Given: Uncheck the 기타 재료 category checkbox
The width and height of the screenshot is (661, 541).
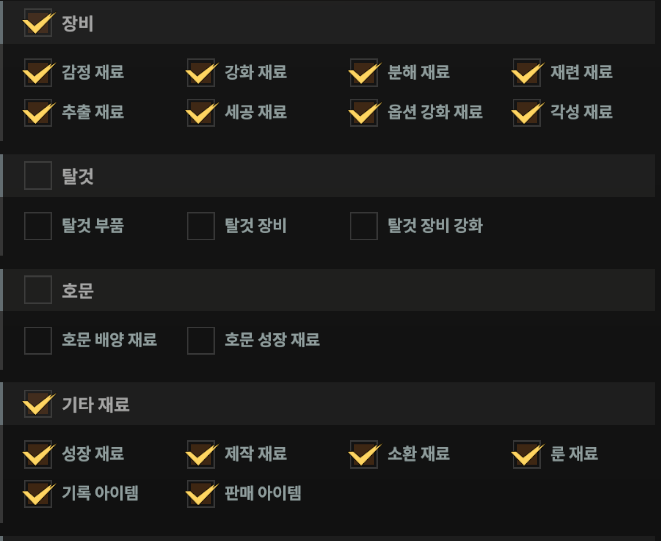Looking at the screenshot, I should pyautogui.click(x=38, y=404).
